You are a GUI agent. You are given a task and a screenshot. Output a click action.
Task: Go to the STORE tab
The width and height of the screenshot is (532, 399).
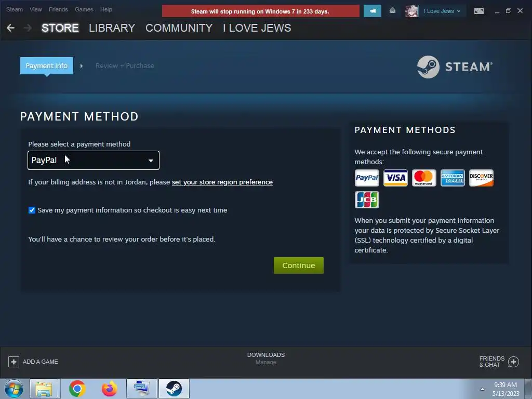[60, 28]
